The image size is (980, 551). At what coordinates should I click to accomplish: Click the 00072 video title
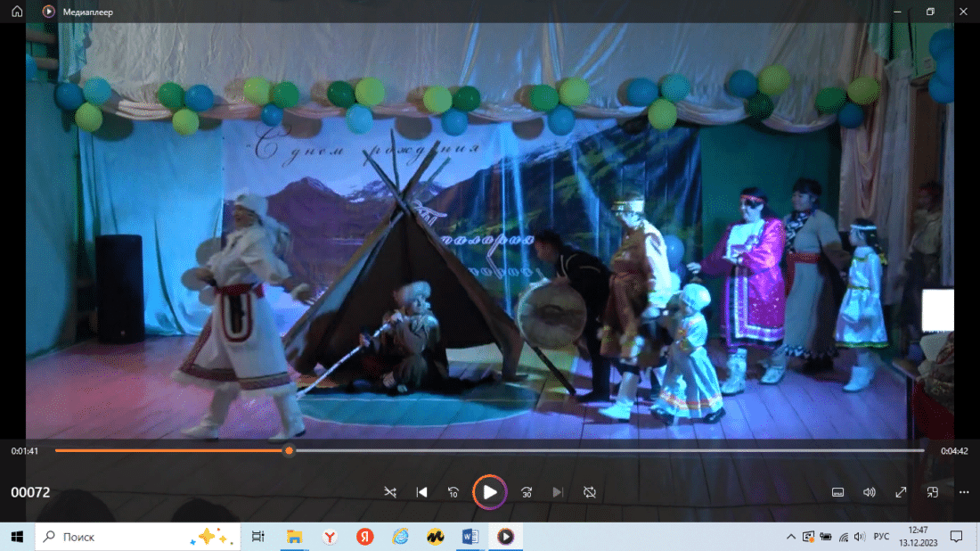pyautogui.click(x=30, y=492)
